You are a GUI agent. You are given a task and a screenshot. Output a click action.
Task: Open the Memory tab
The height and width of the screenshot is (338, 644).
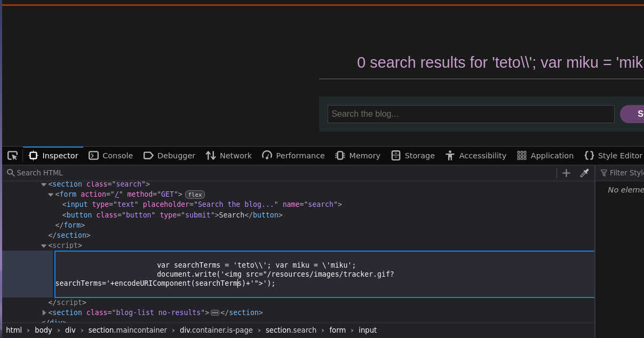pos(357,156)
